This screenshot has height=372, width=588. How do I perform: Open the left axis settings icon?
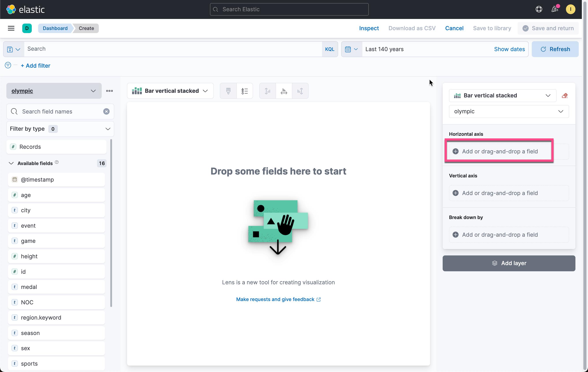[x=268, y=91]
